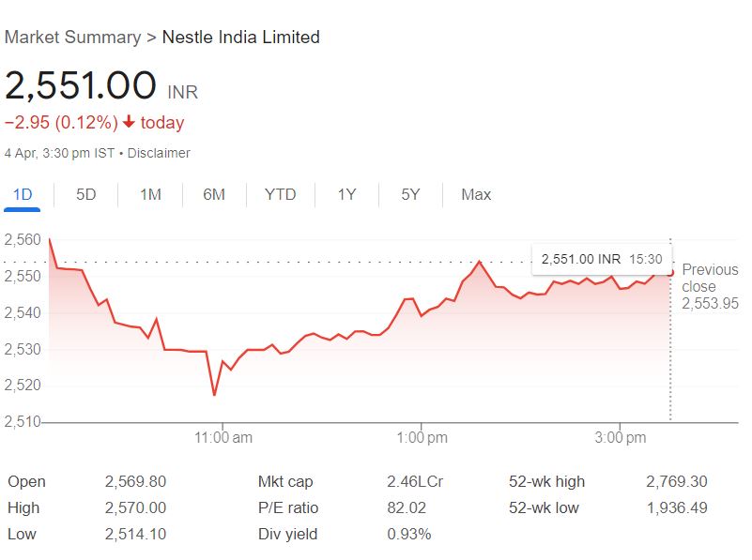Switch to the 5D chart tab
This screenshot has height=560, width=752.
[x=85, y=195]
